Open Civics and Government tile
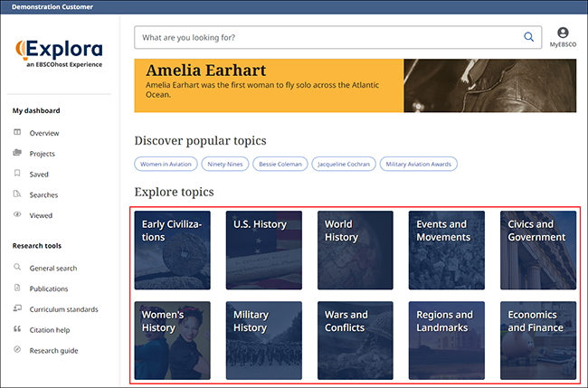This screenshot has height=388, width=588. 538,250
